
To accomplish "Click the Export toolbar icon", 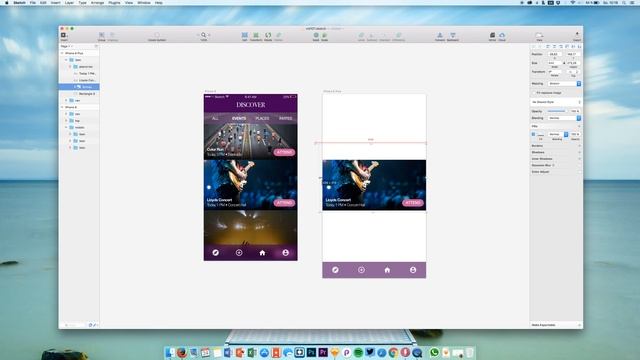I will (x=577, y=36).
